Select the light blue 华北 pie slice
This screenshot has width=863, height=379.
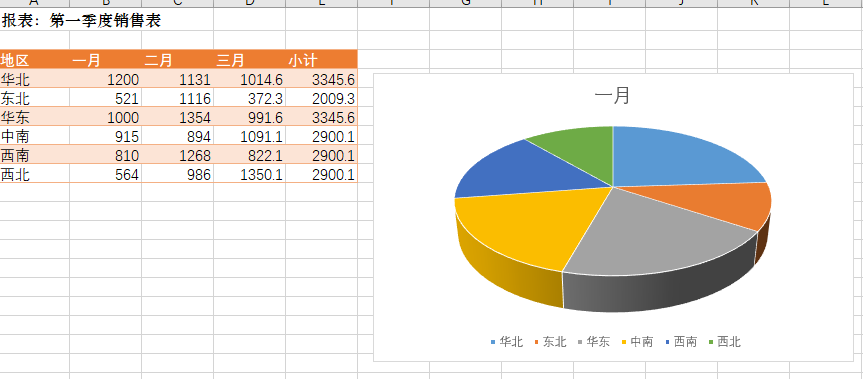pos(677,157)
